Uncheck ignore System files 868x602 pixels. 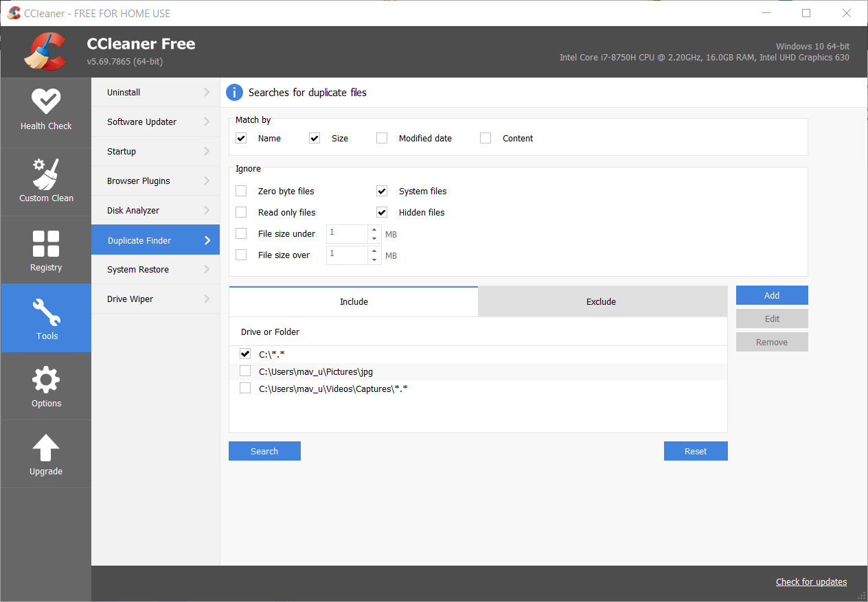point(382,191)
